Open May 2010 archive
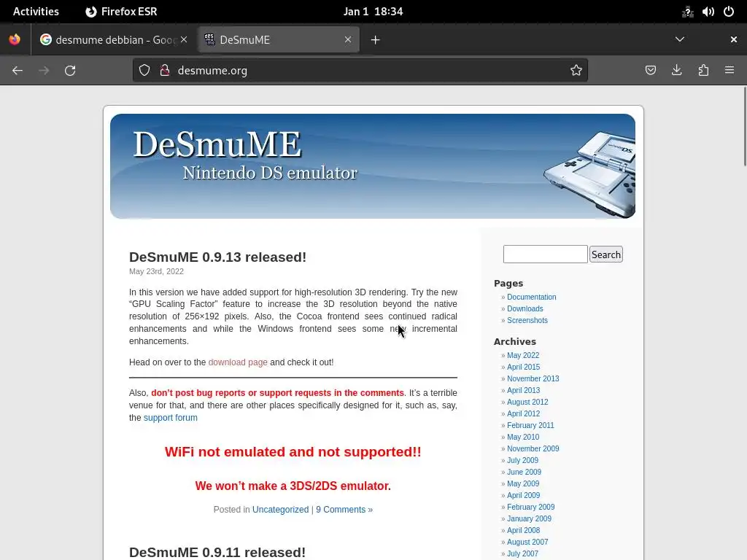Viewport: 747px width, 560px height. [x=522, y=437]
